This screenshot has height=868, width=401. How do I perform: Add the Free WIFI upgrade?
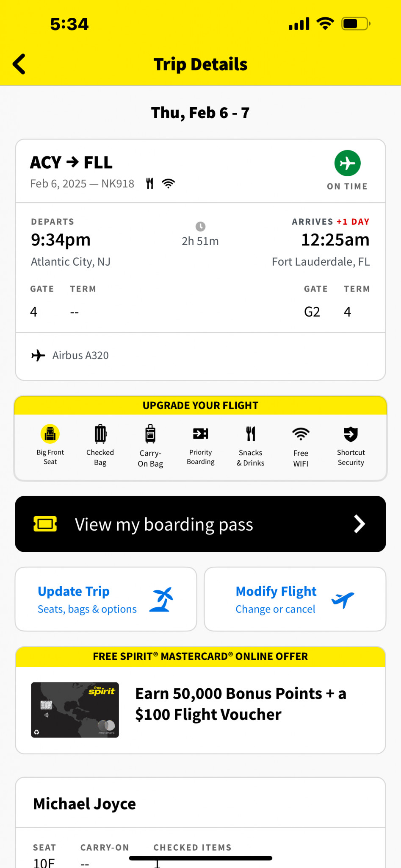coord(301,434)
